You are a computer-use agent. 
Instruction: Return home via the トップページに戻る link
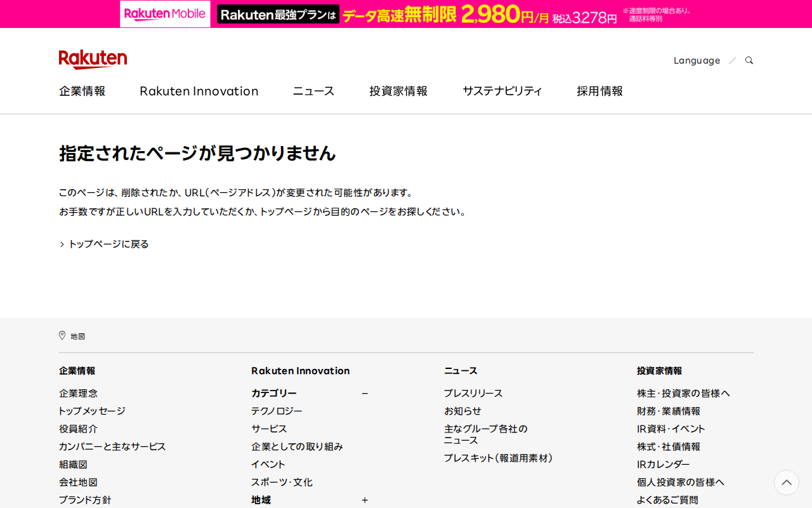coord(108,243)
